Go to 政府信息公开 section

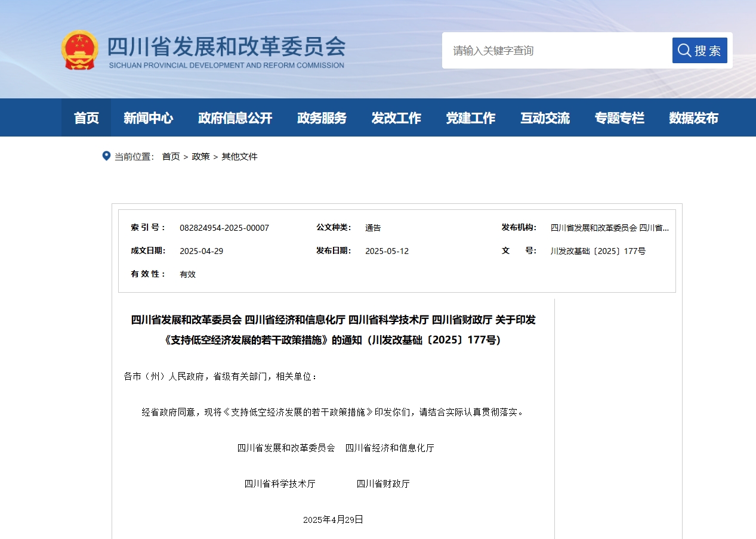pos(235,118)
